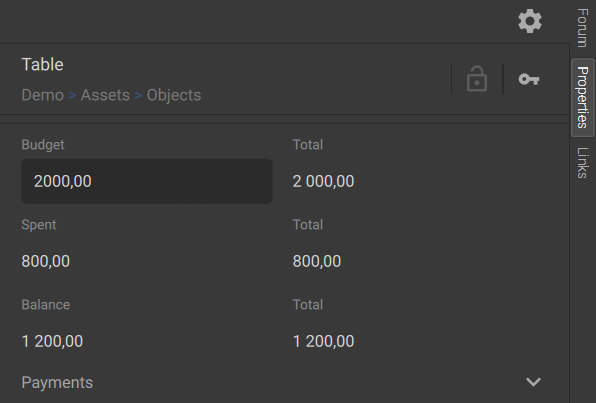This screenshot has height=403, width=596.
Task: Click the Budget field label
Action: point(43,145)
